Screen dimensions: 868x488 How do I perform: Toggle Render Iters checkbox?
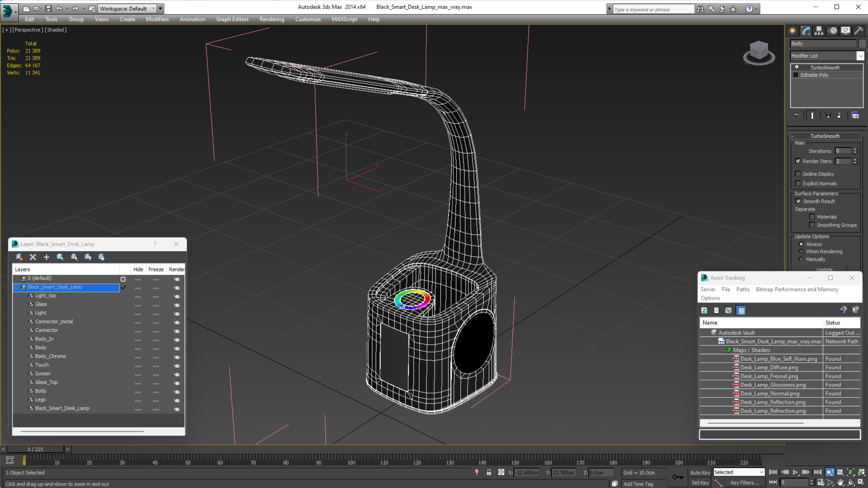pos(798,161)
